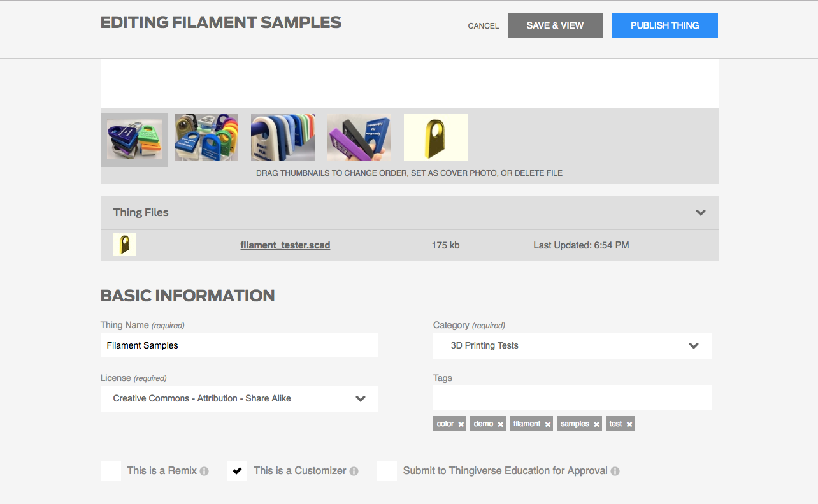
Task: Remove the demo tag
Action: pyautogui.click(x=501, y=424)
